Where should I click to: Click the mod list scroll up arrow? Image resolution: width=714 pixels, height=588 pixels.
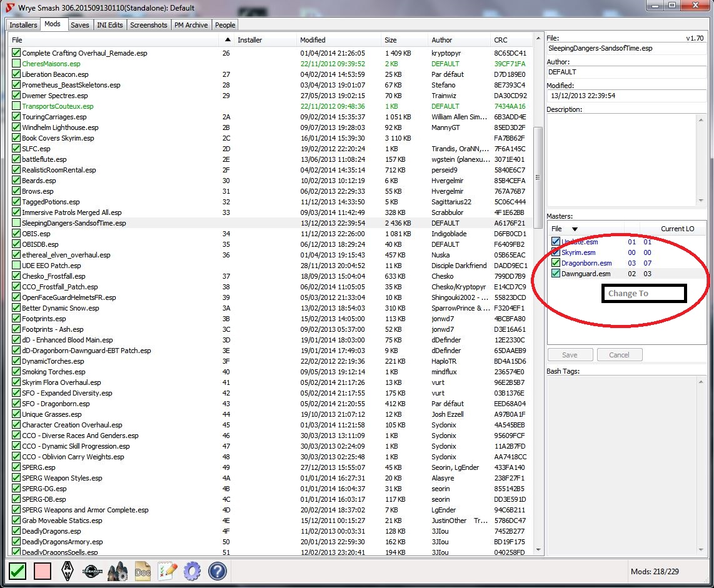[x=538, y=38]
